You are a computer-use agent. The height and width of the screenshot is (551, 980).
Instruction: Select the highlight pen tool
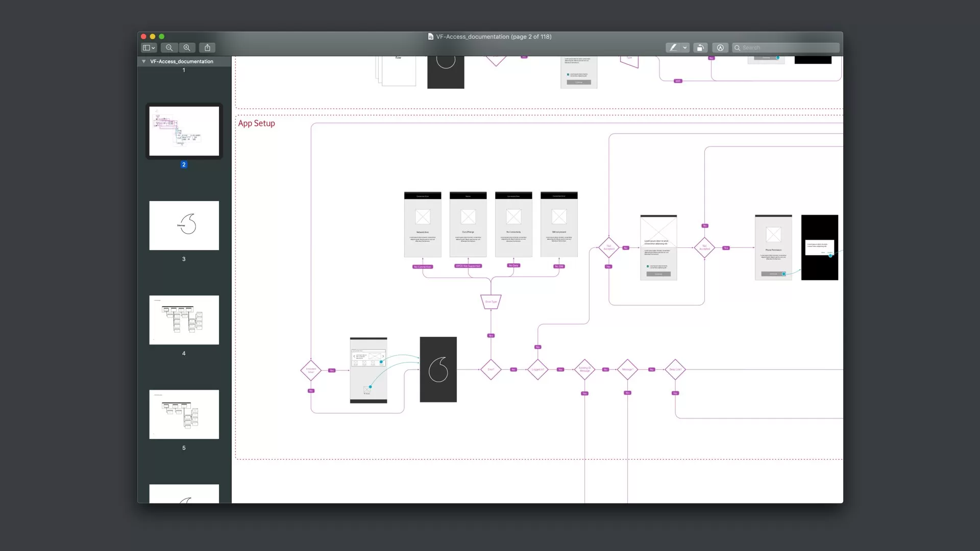pyautogui.click(x=673, y=47)
